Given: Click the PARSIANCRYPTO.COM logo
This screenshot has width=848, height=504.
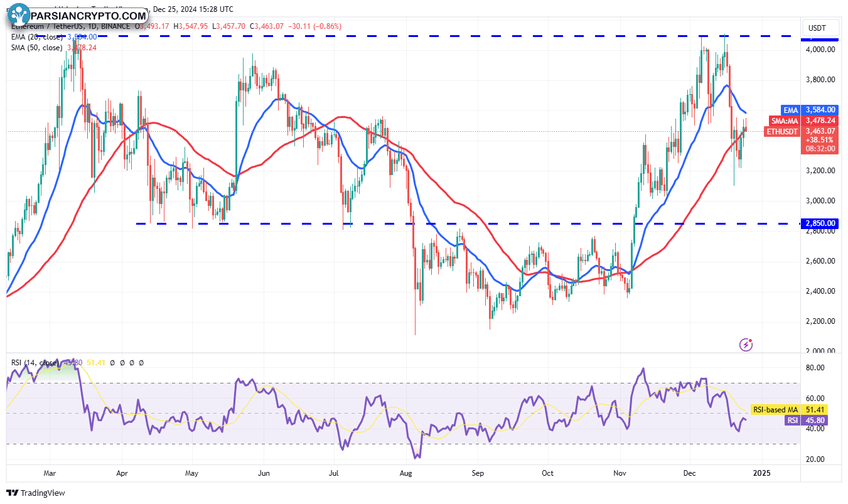Looking at the screenshot, I should (78, 14).
